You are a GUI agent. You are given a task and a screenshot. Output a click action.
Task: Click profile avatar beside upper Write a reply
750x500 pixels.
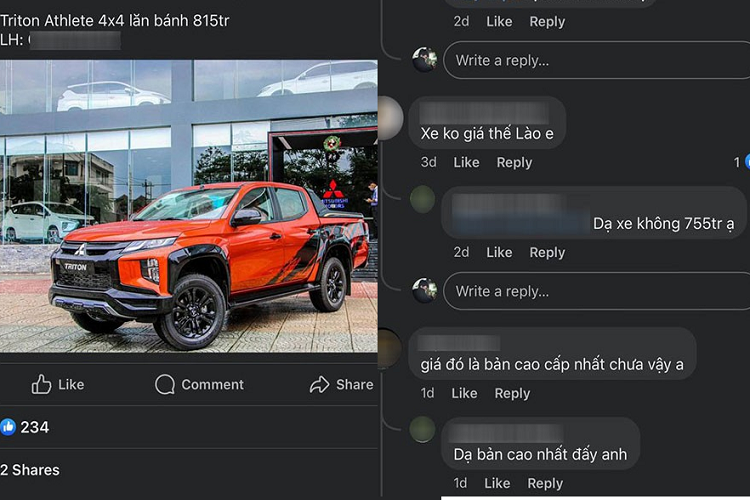coord(425,60)
